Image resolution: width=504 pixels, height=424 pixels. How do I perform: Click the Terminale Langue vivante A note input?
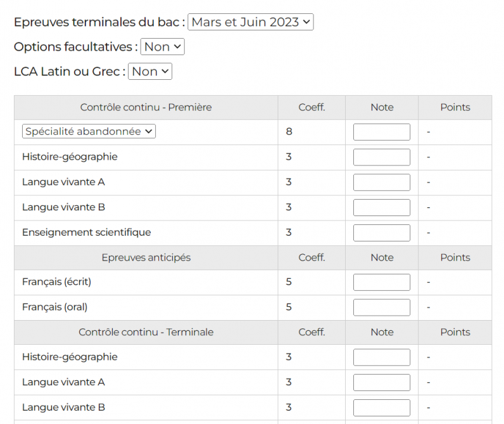click(381, 383)
